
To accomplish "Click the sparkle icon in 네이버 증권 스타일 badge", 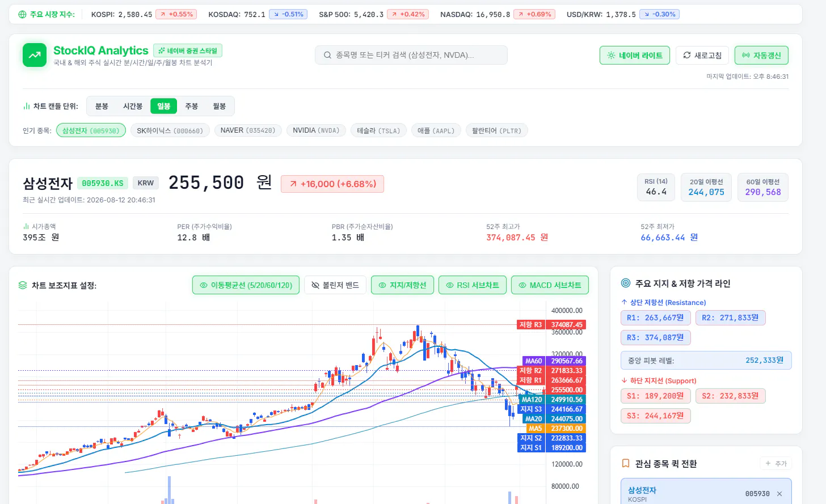I will pos(162,50).
